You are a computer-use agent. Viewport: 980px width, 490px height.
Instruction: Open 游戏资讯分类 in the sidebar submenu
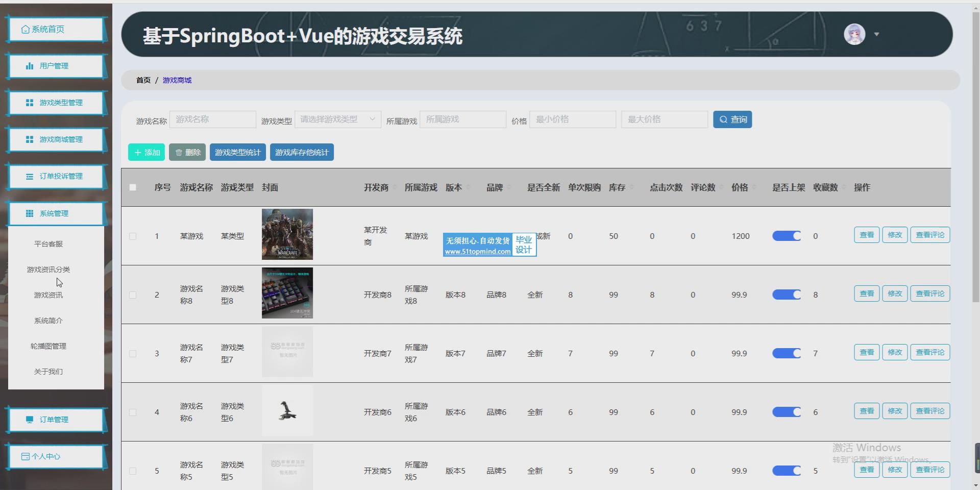(48, 269)
